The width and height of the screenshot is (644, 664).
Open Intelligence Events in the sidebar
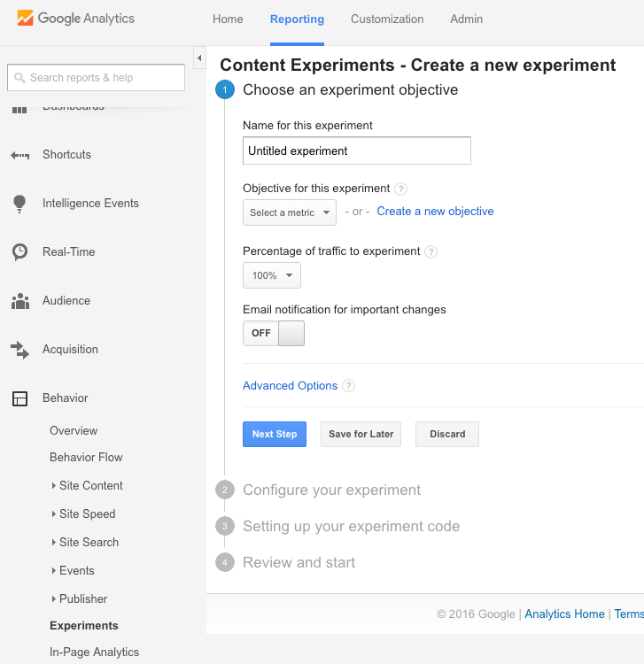pos(90,204)
